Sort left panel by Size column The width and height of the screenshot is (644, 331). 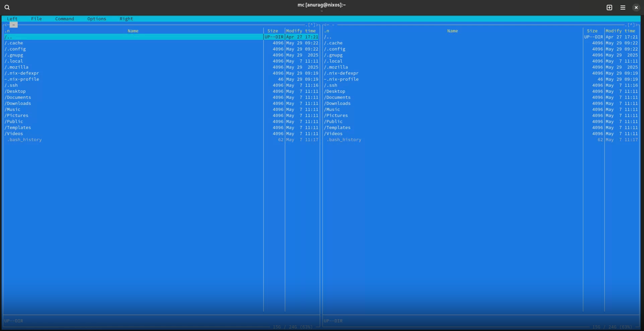[273, 31]
